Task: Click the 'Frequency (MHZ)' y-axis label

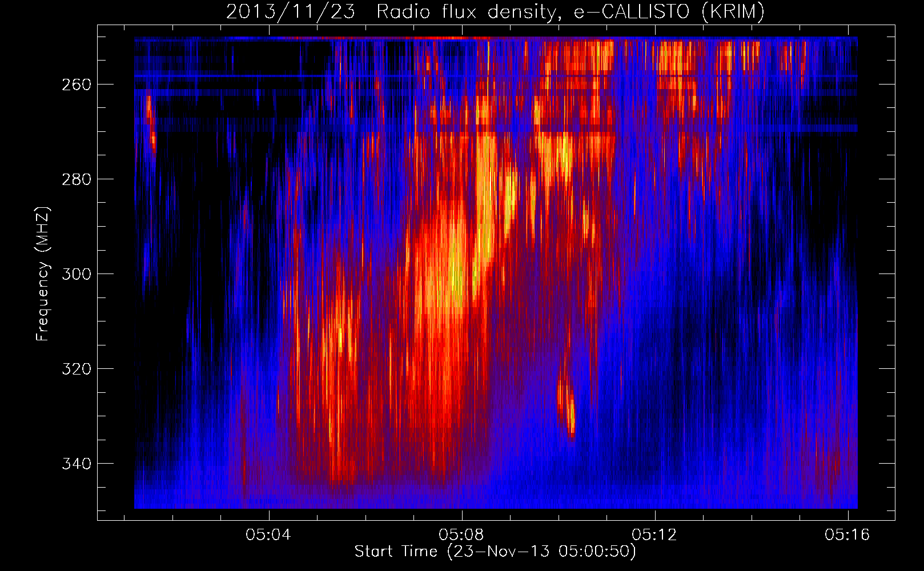Action: click(x=43, y=274)
